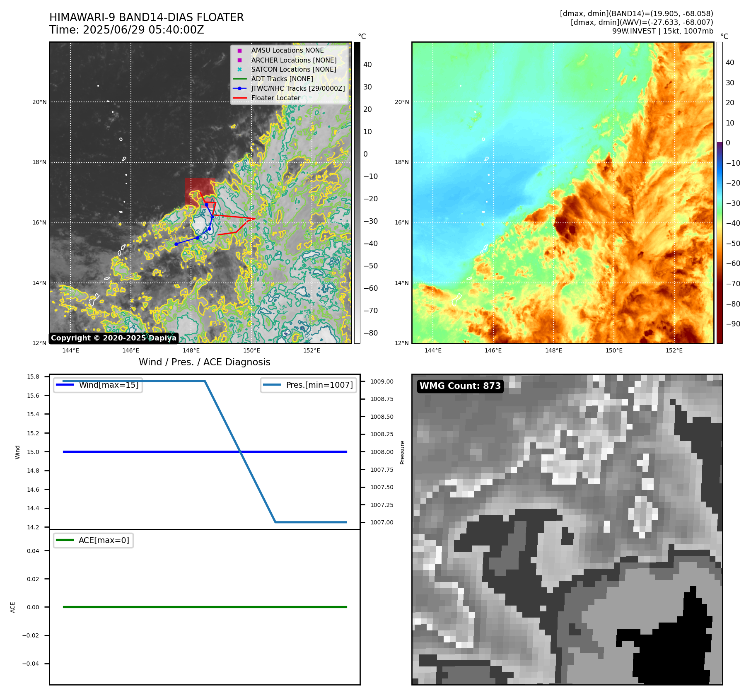Click the 0.04 ACE axis tick
This screenshot has width=751, height=700.
click(33, 551)
